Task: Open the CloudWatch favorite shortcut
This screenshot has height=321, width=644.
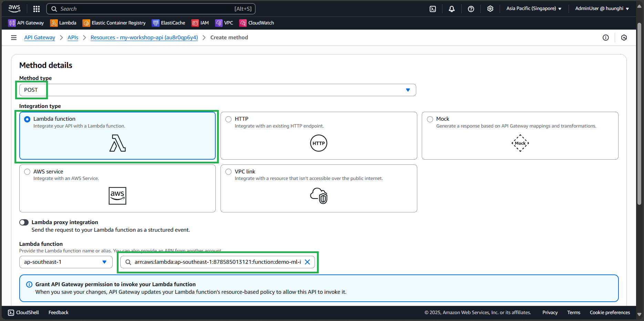Action: point(257,23)
